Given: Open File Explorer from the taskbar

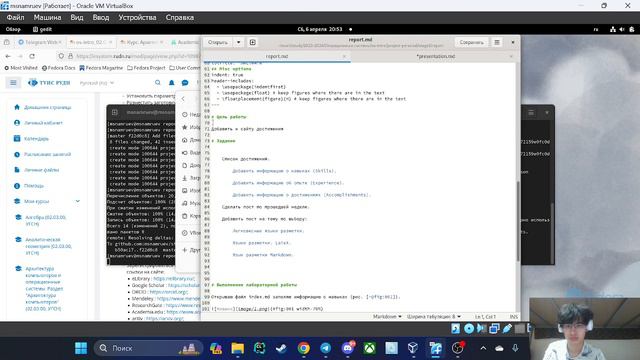Looking at the screenshot, I should [238, 348].
